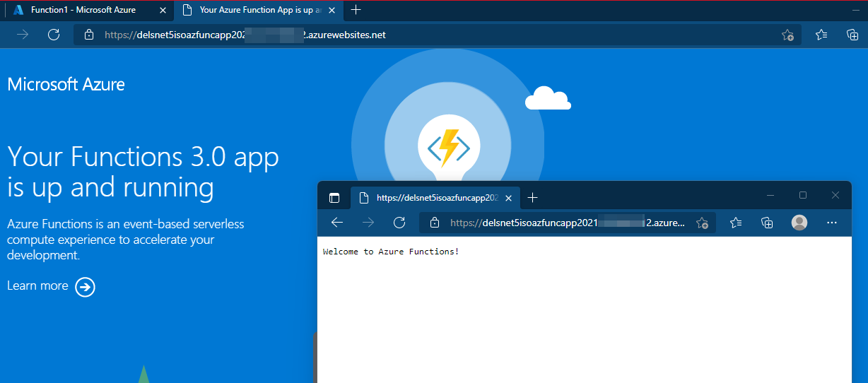Minimize the front browser window
This screenshot has width=868, height=383.
(770, 195)
